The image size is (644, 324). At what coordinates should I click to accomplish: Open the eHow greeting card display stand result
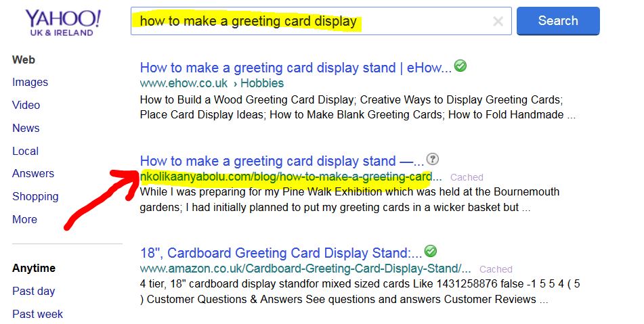click(296, 68)
